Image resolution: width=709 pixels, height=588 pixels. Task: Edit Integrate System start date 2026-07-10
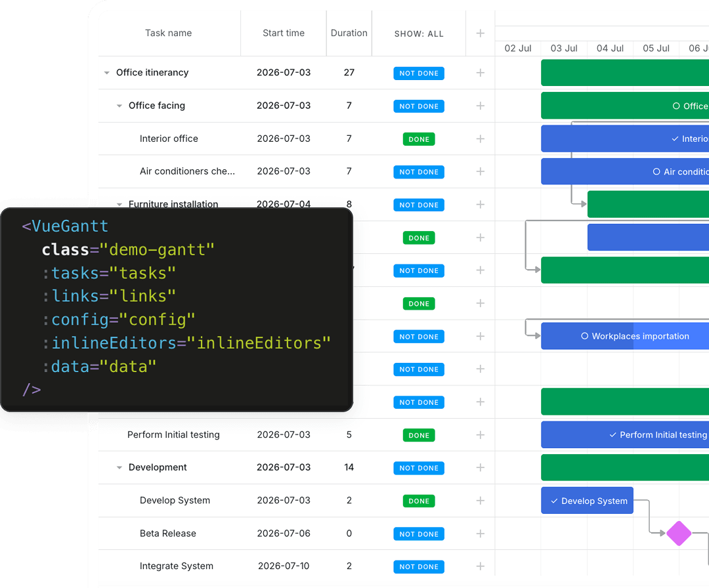284,566
